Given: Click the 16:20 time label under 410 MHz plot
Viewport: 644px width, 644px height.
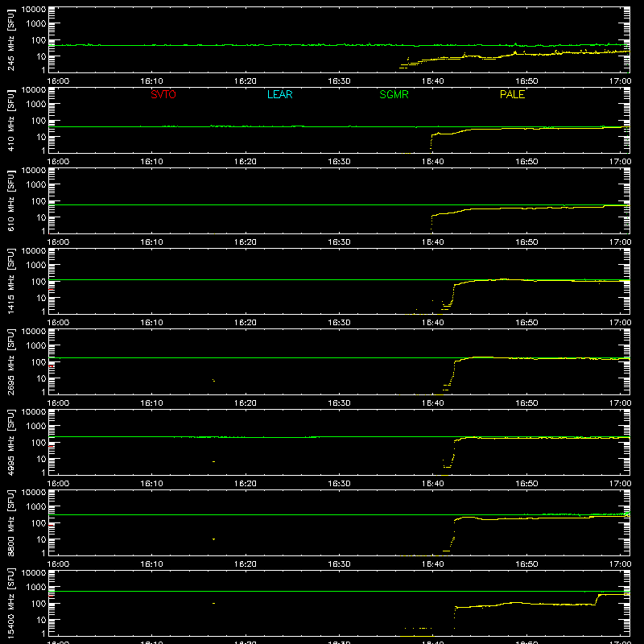Looking at the screenshot, I should click(x=246, y=162).
